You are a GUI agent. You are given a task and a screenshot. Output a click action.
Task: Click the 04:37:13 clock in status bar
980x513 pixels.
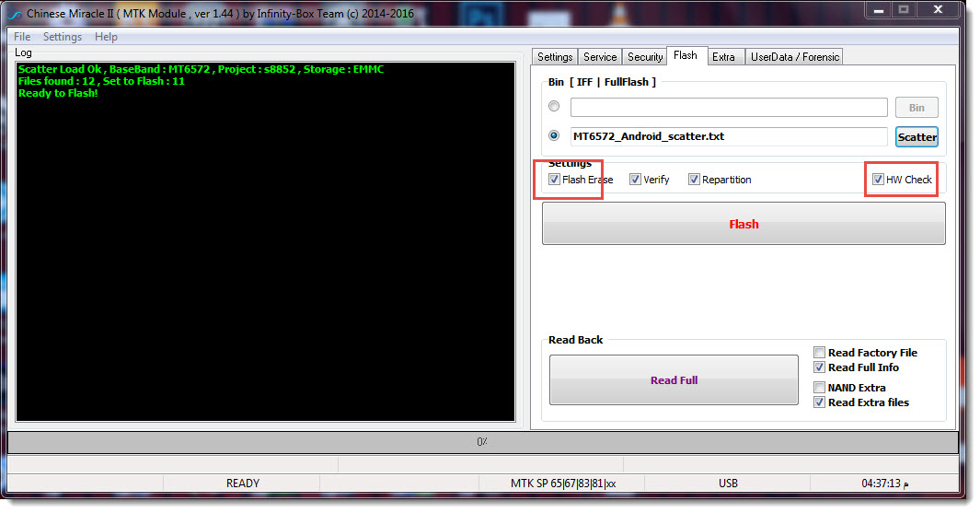tap(884, 484)
